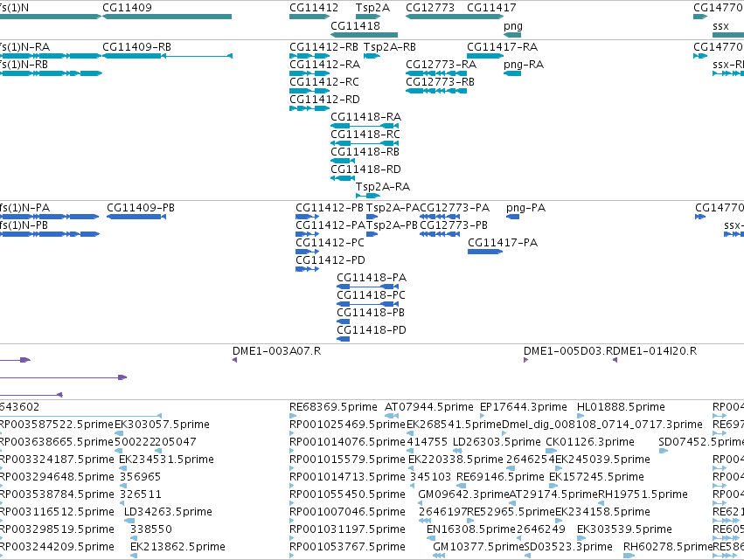The width and height of the screenshot is (744, 560).
Task: Select EST EN16308.5prime
Action: [x=471, y=529]
